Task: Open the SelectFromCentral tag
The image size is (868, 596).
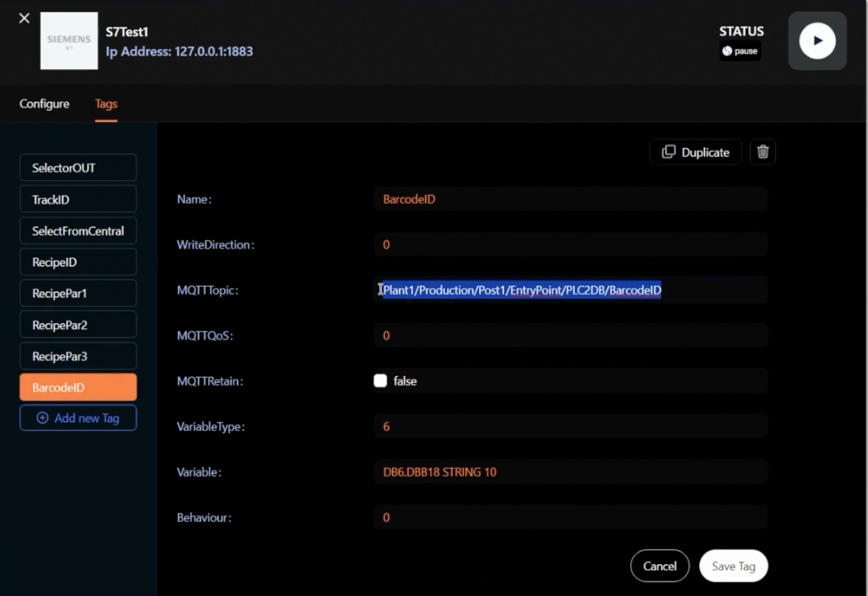Action: pyautogui.click(x=78, y=231)
